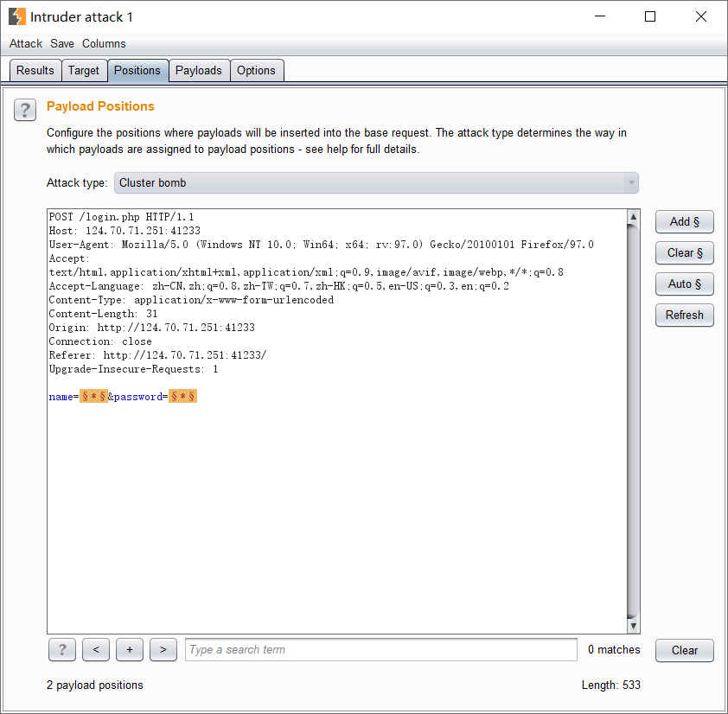Click the name payload marker §*§
Viewport: 728px width, 714px height.
coord(93,397)
